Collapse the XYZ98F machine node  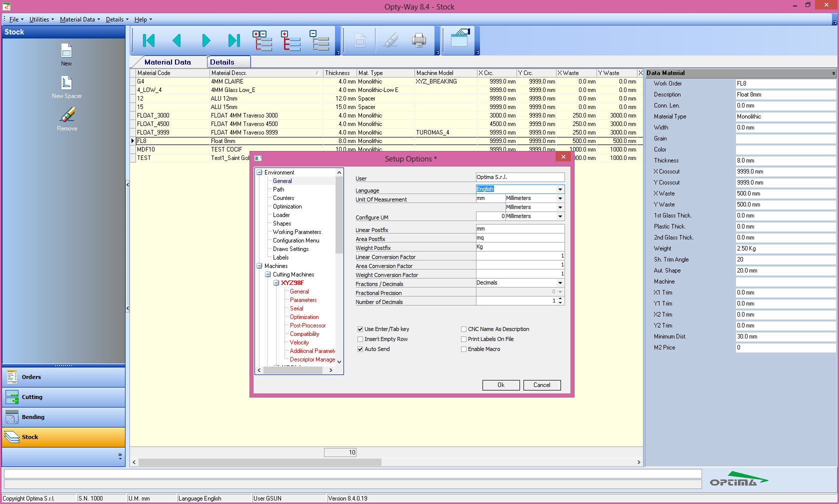[276, 283]
